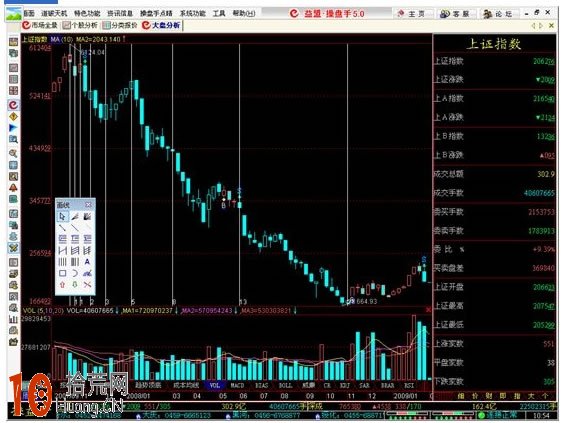
Task: Click the 上涨家数 row in side panel
Action: (x=494, y=344)
